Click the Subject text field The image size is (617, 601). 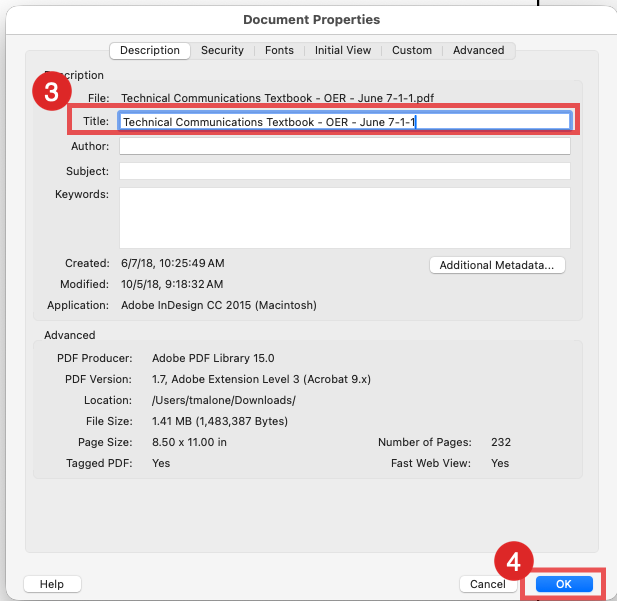(x=344, y=171)
